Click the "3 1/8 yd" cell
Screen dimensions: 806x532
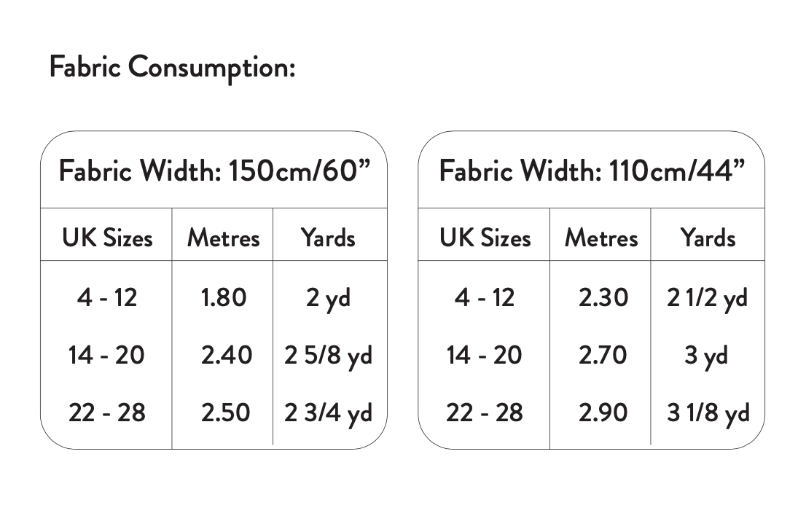708,413
